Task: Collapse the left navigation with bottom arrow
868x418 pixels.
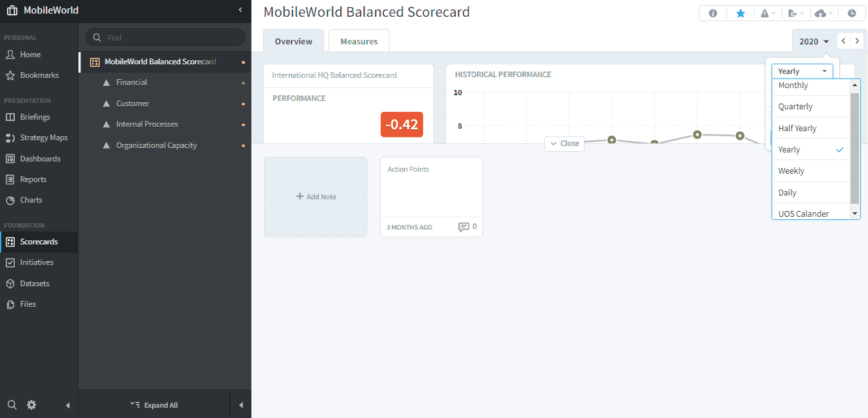Action: (68, 405)
